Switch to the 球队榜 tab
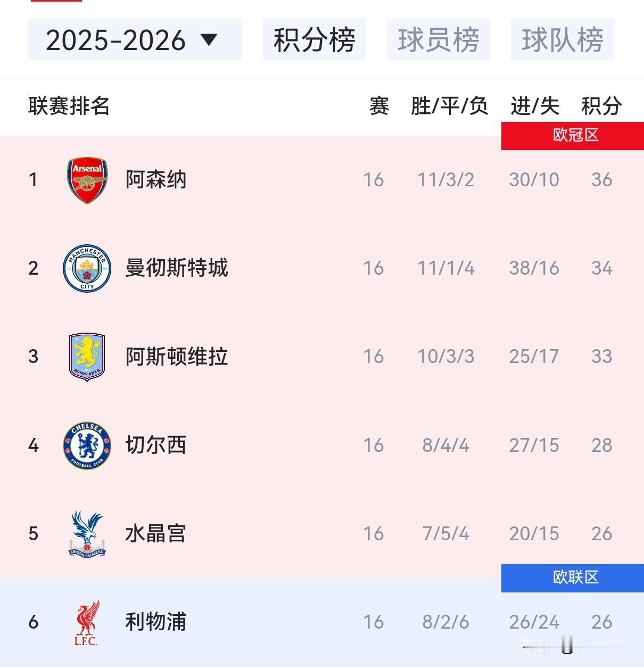 click(562, 39)
